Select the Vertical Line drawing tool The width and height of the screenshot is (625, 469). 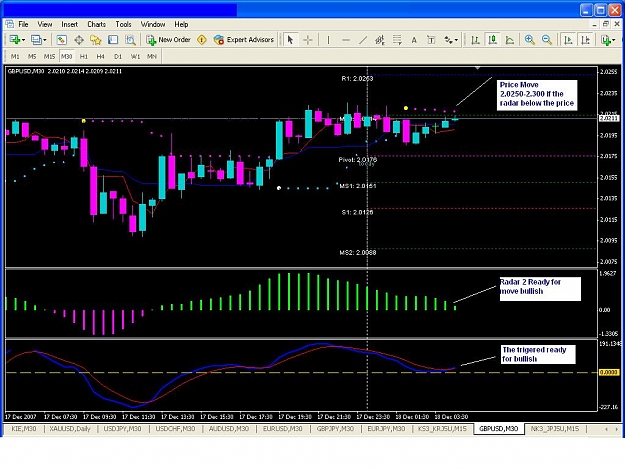[x=328, y=40]
